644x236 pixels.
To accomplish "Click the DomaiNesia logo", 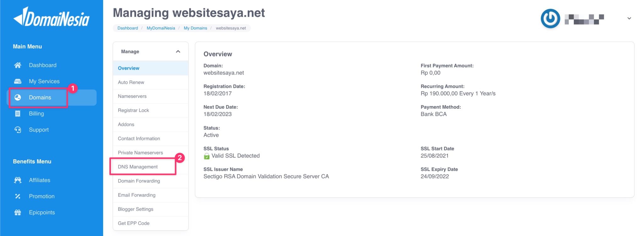I will (x=51, y=17).
